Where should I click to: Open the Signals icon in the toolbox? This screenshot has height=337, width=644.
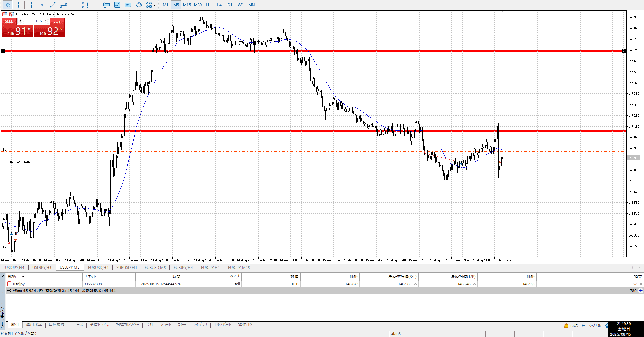click(585, 325)
